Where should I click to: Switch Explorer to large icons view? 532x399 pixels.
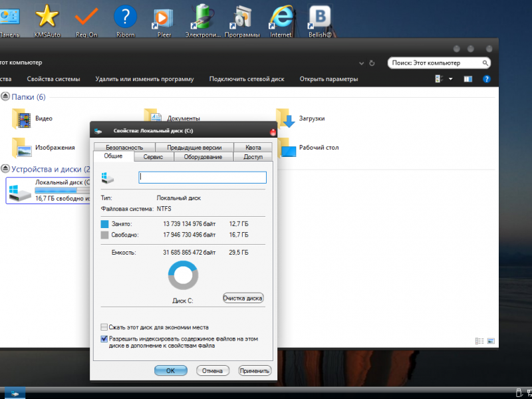[x=491, y=341]
